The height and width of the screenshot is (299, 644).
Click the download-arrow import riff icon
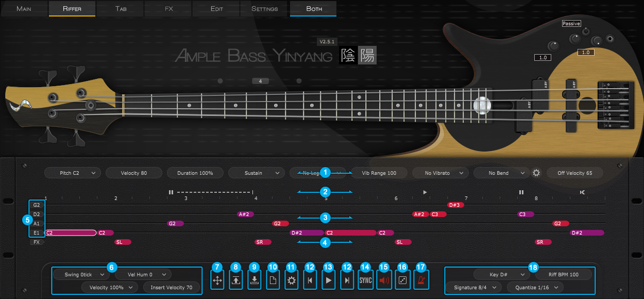pyautogui.click(x=255, y=280)
